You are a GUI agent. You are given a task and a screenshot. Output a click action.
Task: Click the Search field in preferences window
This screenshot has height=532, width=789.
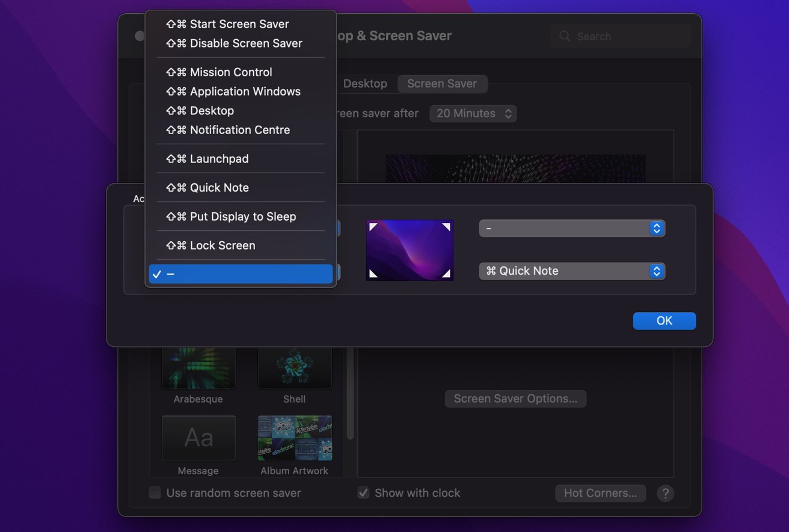coord(621,37)
